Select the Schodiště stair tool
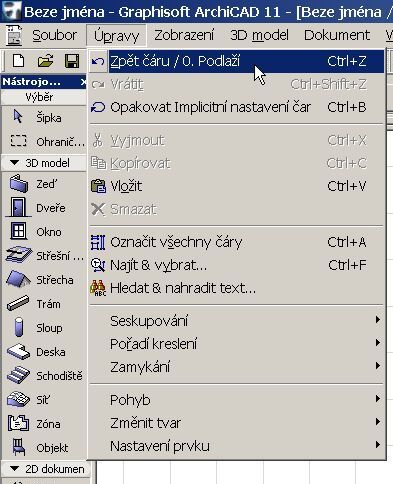This screenshot has height=484, width=393. click(43, 376)
